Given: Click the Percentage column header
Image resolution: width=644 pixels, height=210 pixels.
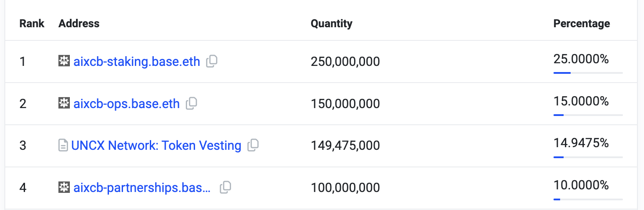Looking at the screenshot, I should [x=582, y=23].
